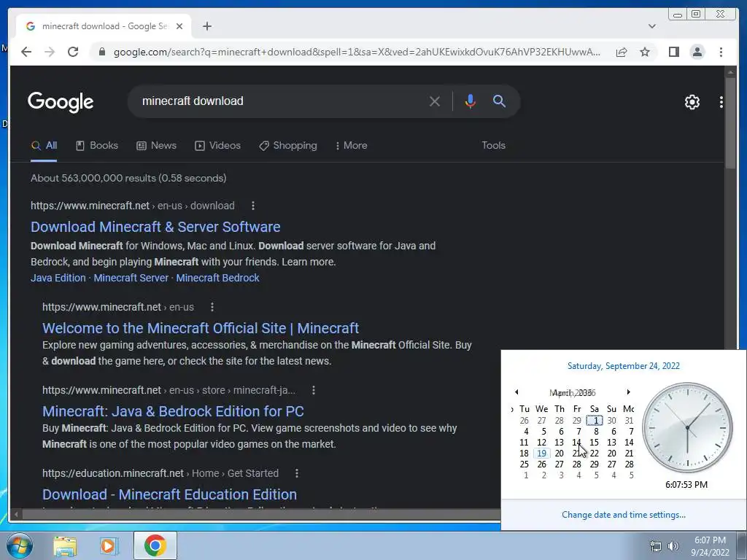This screenshot has width=747, height=560.
Task: Open Change date and time settings
Action: click(623, 515)
